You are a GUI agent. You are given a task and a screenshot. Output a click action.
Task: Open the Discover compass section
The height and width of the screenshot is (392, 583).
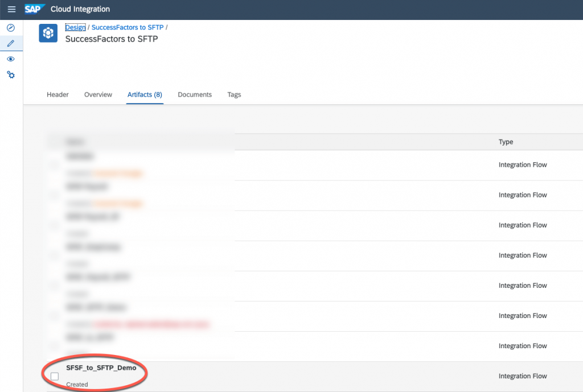[11, 28]
